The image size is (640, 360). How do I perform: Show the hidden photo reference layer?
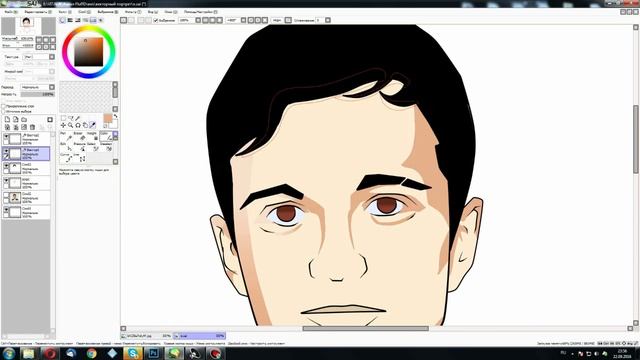6,195
